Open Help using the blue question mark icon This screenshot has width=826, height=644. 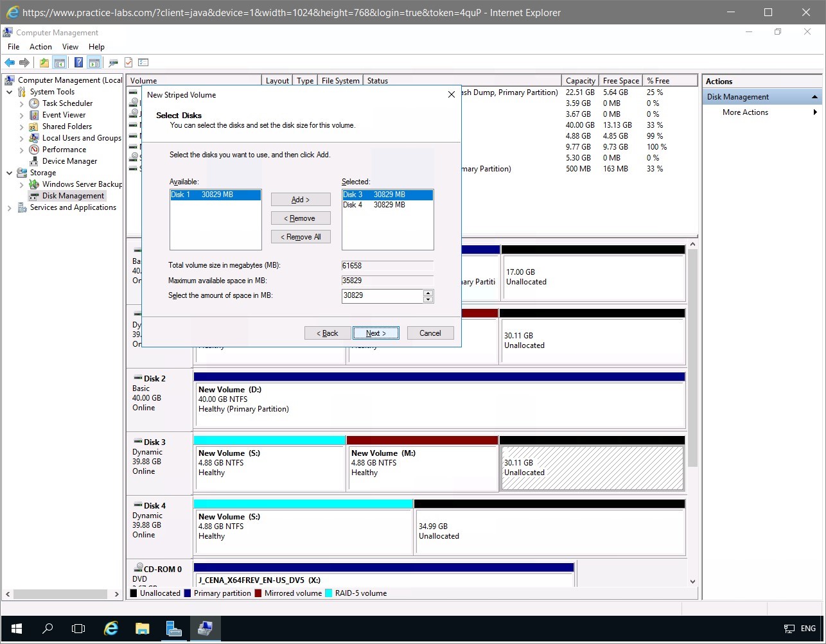[78, 62]
